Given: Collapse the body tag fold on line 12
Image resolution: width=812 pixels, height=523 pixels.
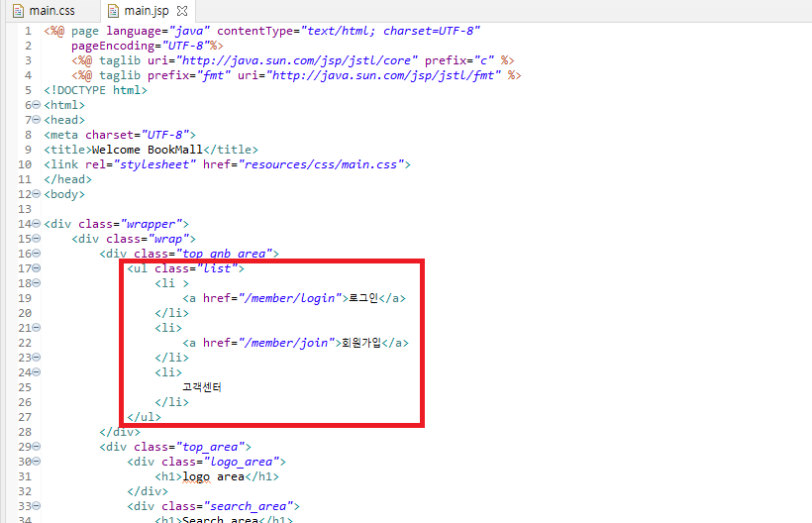Looking at the screenshot, I should [37, 194].
